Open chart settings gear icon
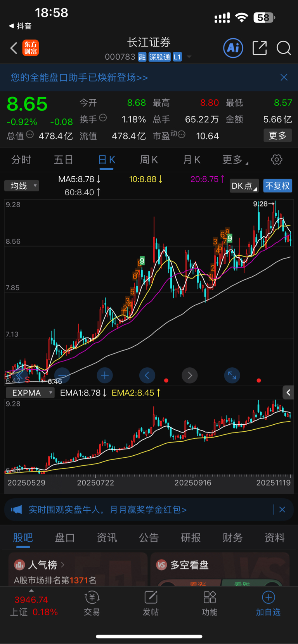Viewport: 298px width, 644px height. (277, 160)
